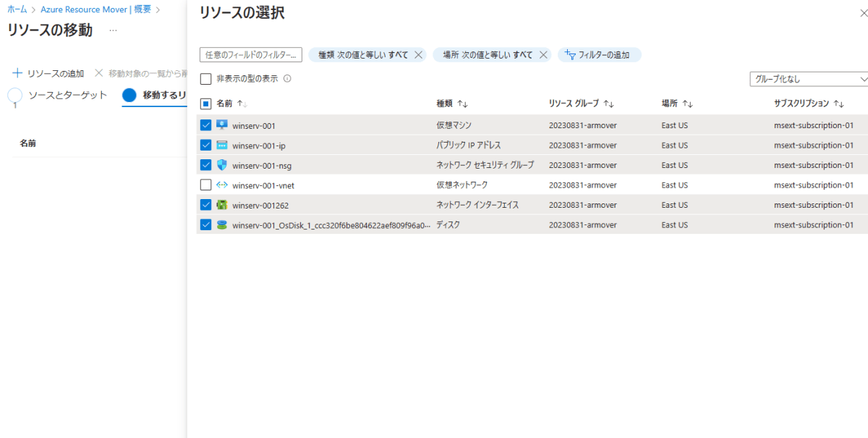Click the フィルターの追加 button
The width and height of the screenshot is (868, 438).
(599, 55)
